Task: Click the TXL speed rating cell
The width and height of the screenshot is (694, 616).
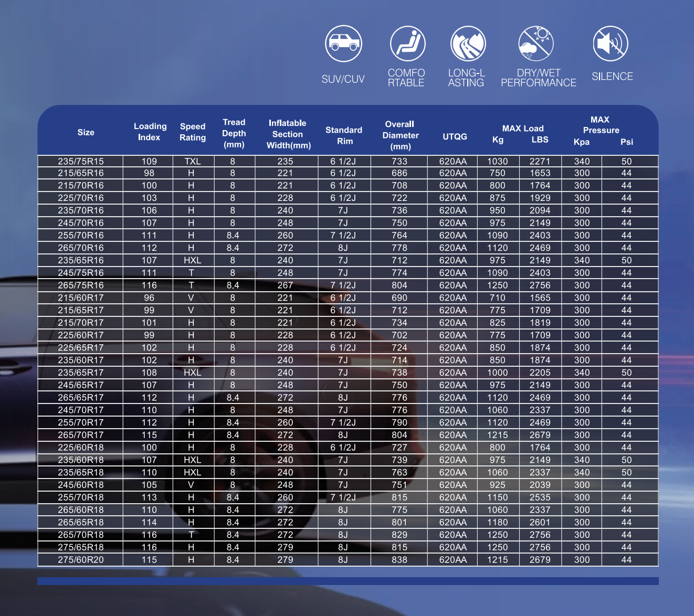Action: 193,161
